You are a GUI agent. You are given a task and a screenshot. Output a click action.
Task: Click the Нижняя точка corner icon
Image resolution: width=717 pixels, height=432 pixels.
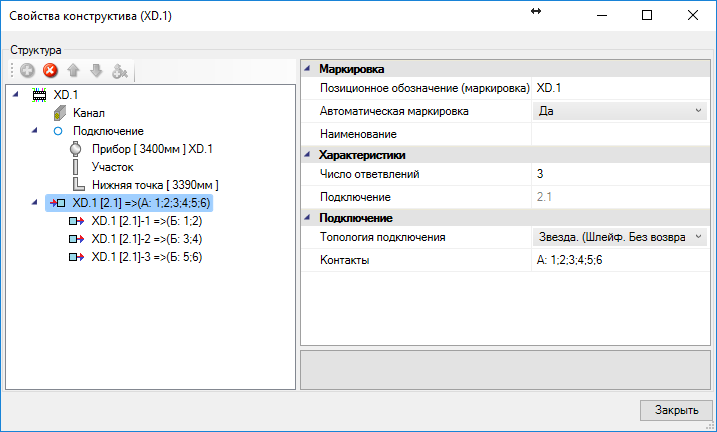click(77, 185)
